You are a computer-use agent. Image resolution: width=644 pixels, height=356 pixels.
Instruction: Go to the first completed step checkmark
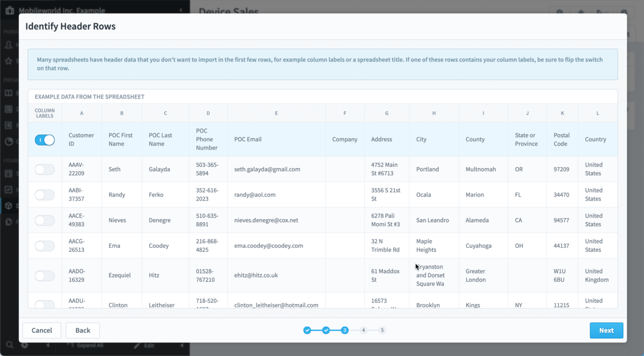(307, 330)
